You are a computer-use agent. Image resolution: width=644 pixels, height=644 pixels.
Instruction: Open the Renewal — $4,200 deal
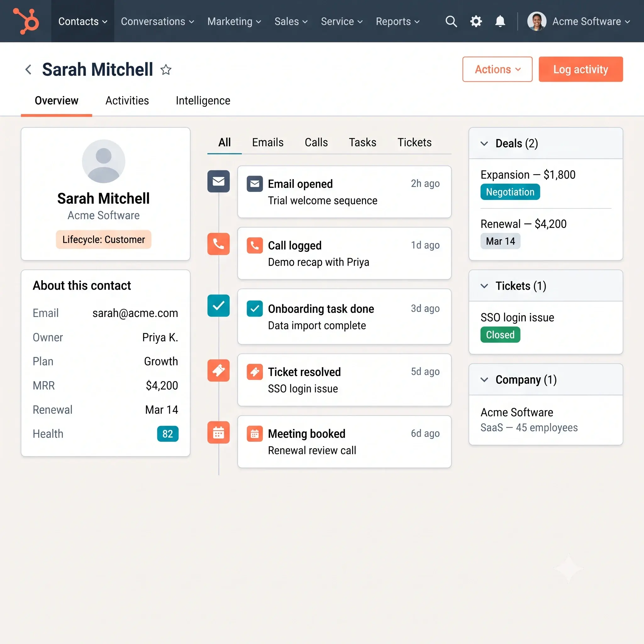click(523, 224)
